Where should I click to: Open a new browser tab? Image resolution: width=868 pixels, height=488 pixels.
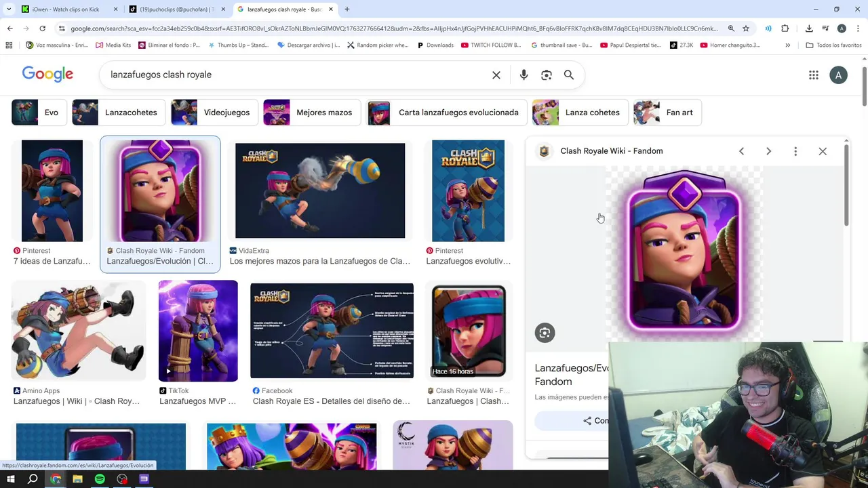pyautogui.click(x=347, y=9)
